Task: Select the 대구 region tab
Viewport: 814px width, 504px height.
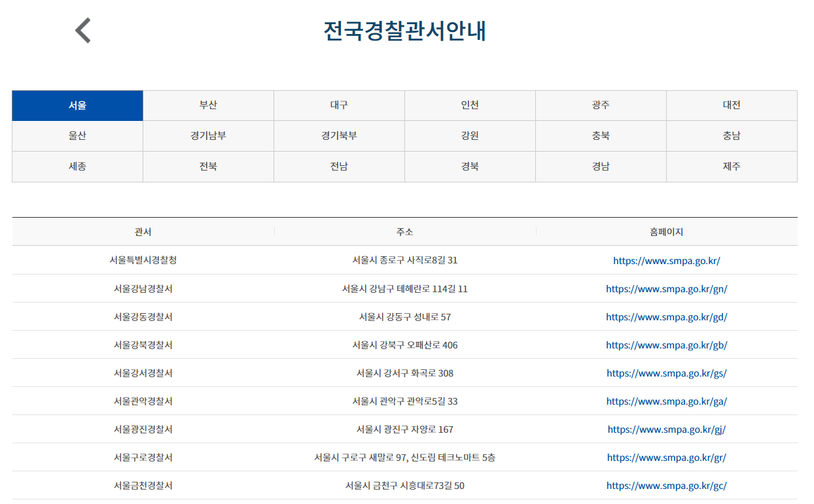Action: [x=339, y=105]
